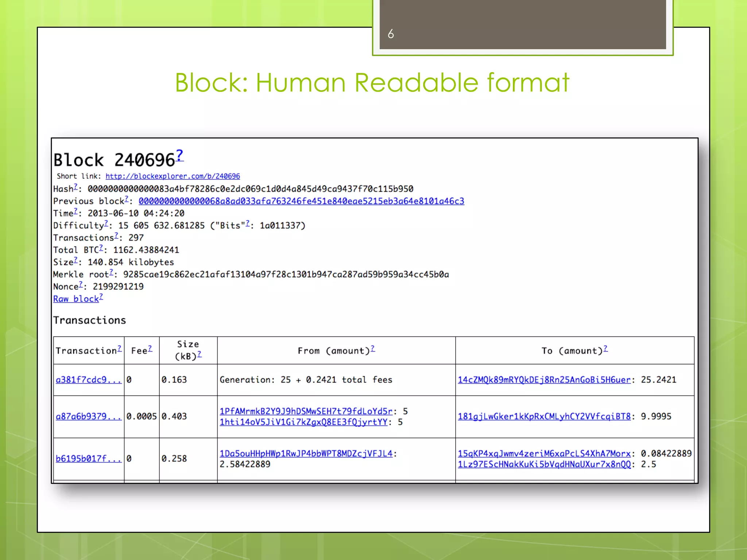
Task: Open address 1Da5ouHHpHWp1RwJP4bbWPT8MDZcjVFJL4
Action: [306, 454]
